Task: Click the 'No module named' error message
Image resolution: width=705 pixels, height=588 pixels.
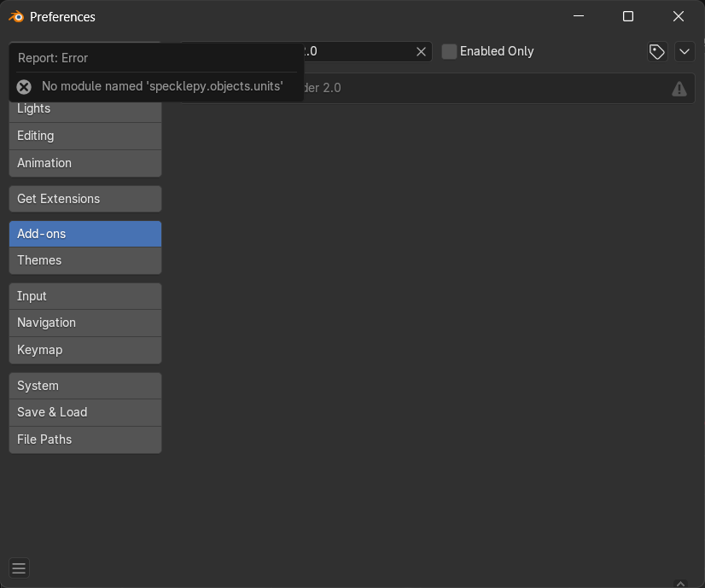Action: [162, 86]
